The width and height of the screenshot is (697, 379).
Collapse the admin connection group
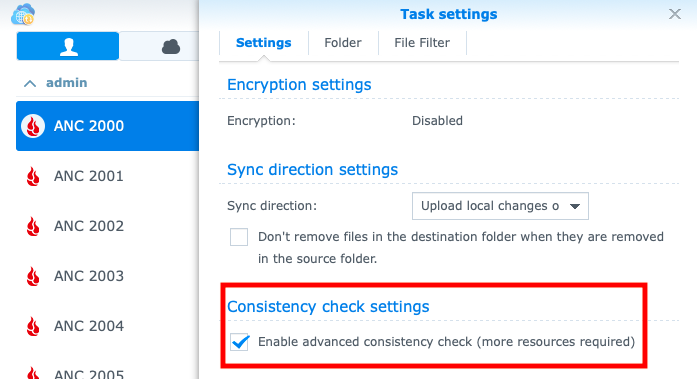click(30, 83)
